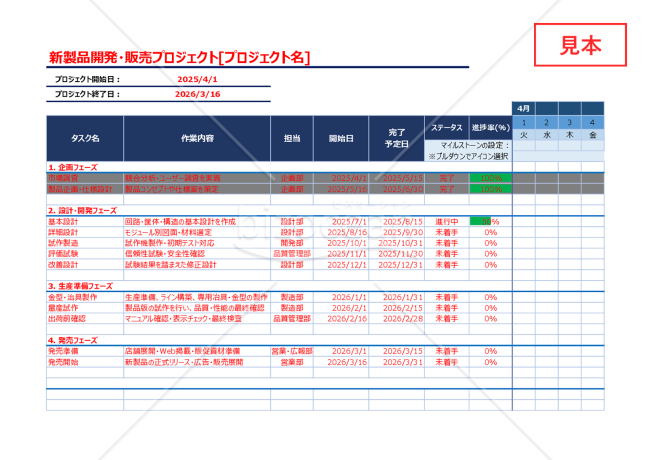Click the モジュール別図面・材料選定 description cell
Screen dimensions: 650x460
pos(197,232)
